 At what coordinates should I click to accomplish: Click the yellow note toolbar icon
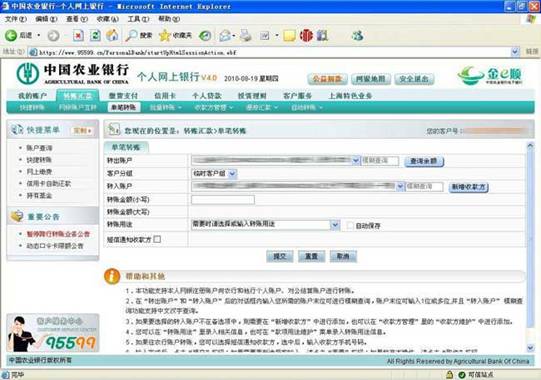point(289,35)
